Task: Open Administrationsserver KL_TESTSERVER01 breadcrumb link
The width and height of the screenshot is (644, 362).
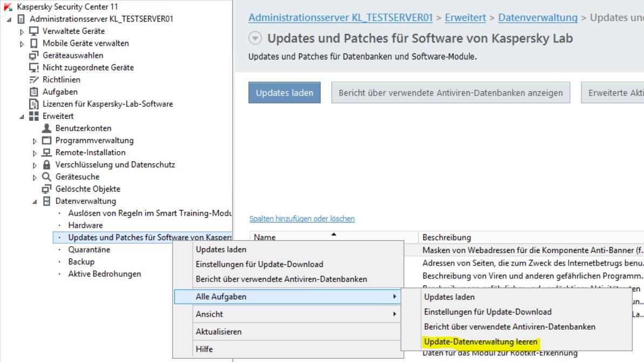Action: point(341,18)
